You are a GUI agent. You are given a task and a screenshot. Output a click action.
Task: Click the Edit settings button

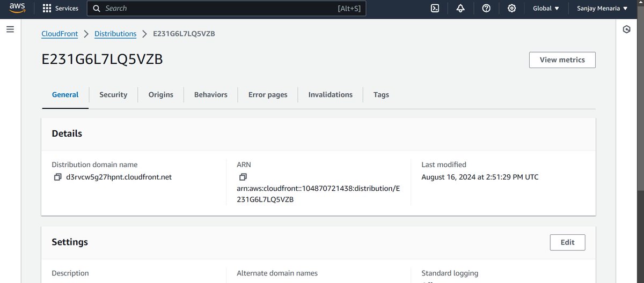pos(567,242)
